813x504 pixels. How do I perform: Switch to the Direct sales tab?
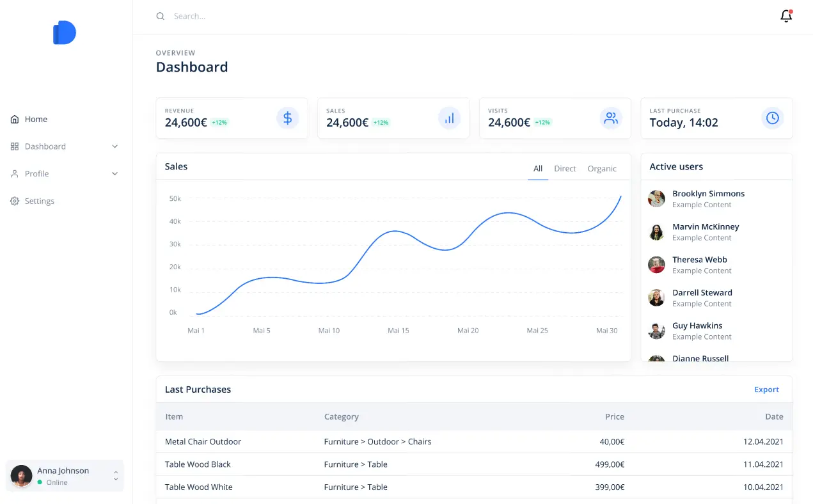tap(565, 169)
